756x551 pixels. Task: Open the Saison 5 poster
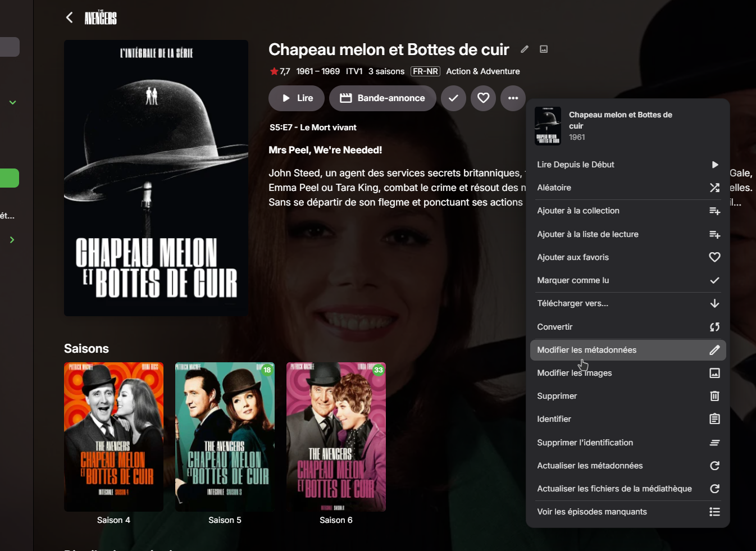[x=225, y=437]
